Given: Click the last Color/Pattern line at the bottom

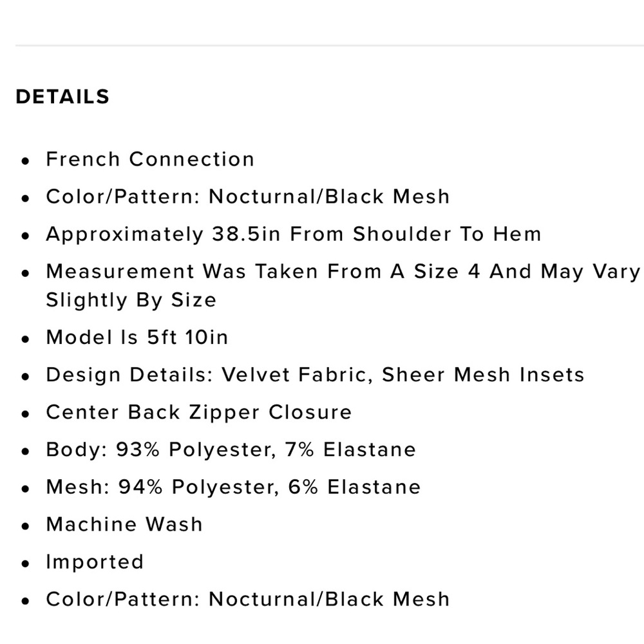Looking at the screenshot, I should coord(247,599).
